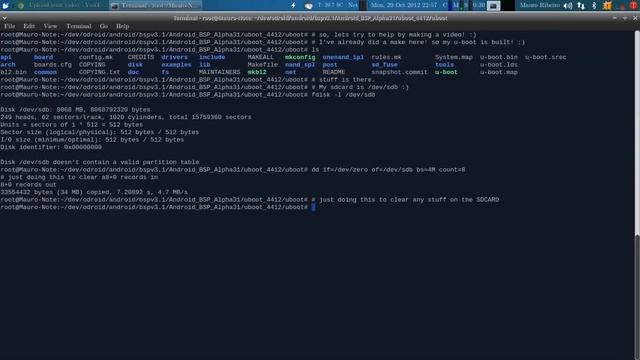Open the View menu

pos(50,26)
